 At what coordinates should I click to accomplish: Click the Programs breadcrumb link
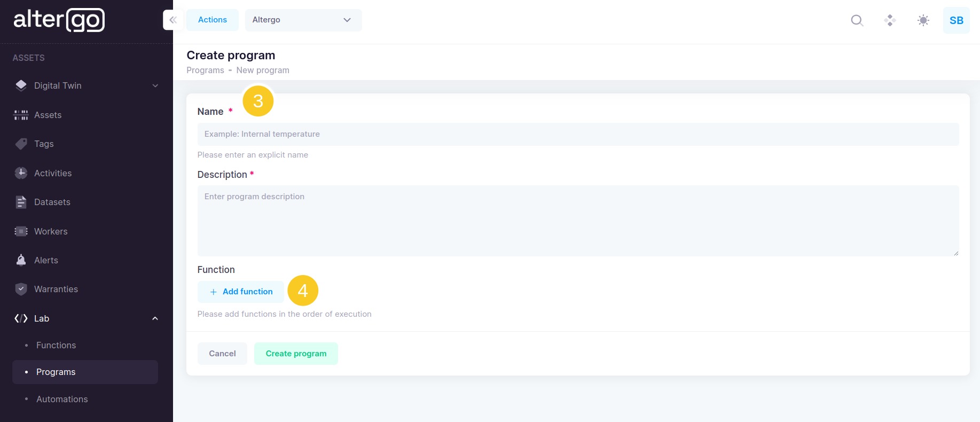click(x=205, y=70)
